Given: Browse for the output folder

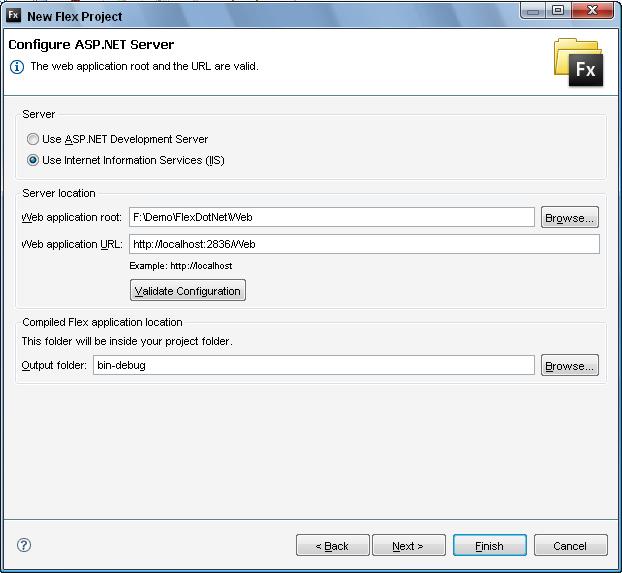Looking at the screenshot, I should pyautogui.click(x=570, y=366).
